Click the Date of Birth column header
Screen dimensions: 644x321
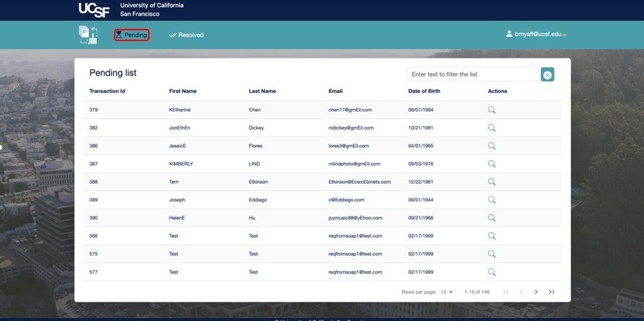tap(424, 92)
